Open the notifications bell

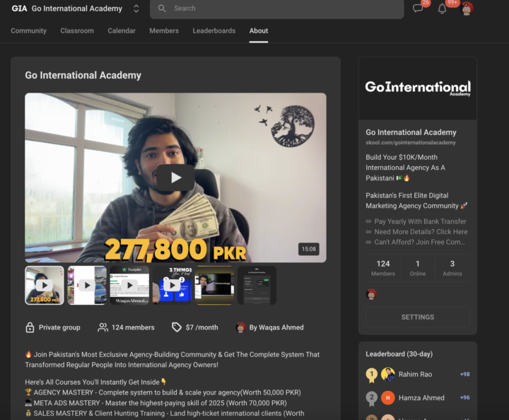click(442, 8)
